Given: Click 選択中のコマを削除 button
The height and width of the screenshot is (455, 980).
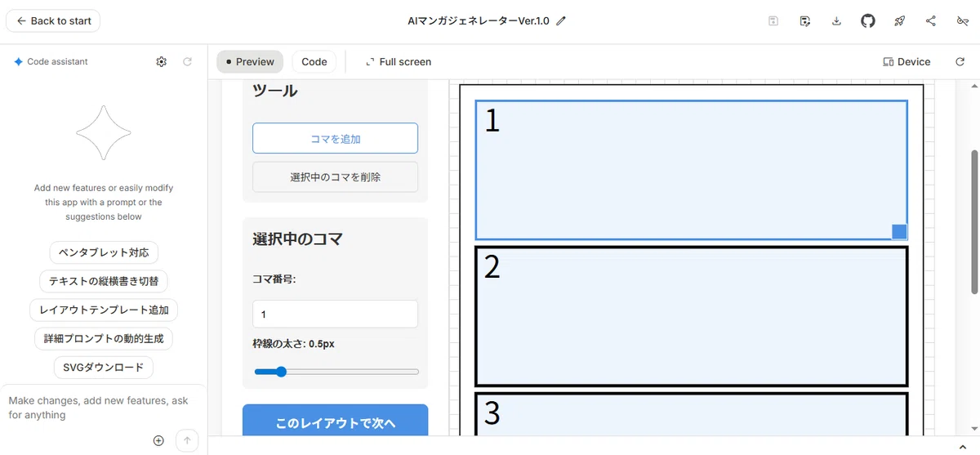Looking at the screenshot, I should coord(336,176).
